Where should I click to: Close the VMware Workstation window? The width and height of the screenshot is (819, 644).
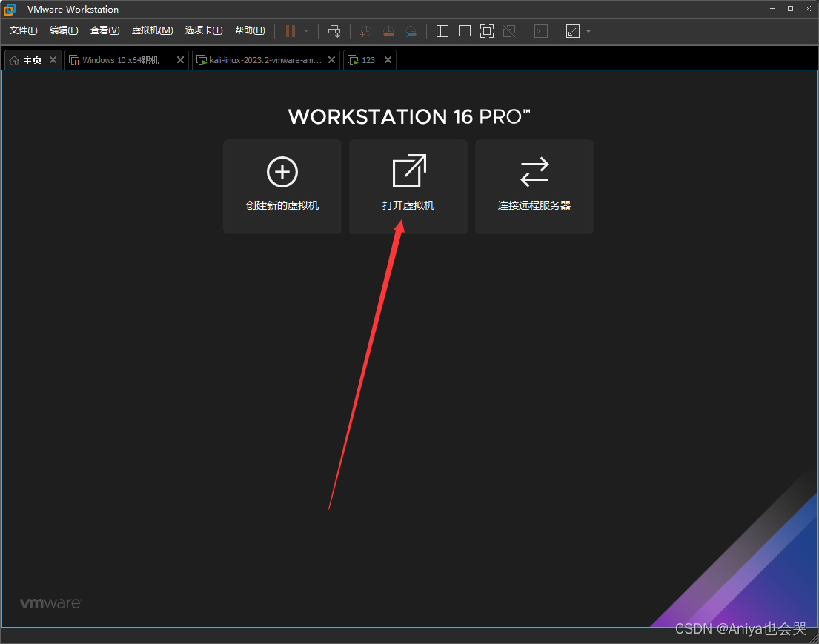[808, 9]
